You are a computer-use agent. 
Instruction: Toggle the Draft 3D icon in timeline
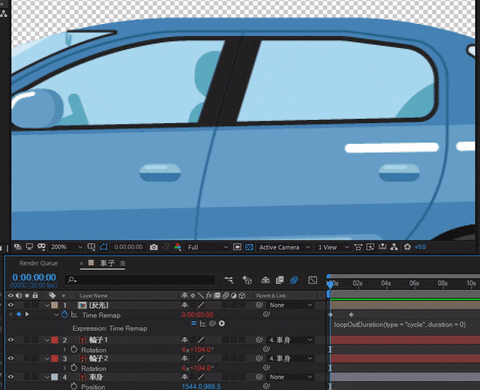tap(247, 280)
